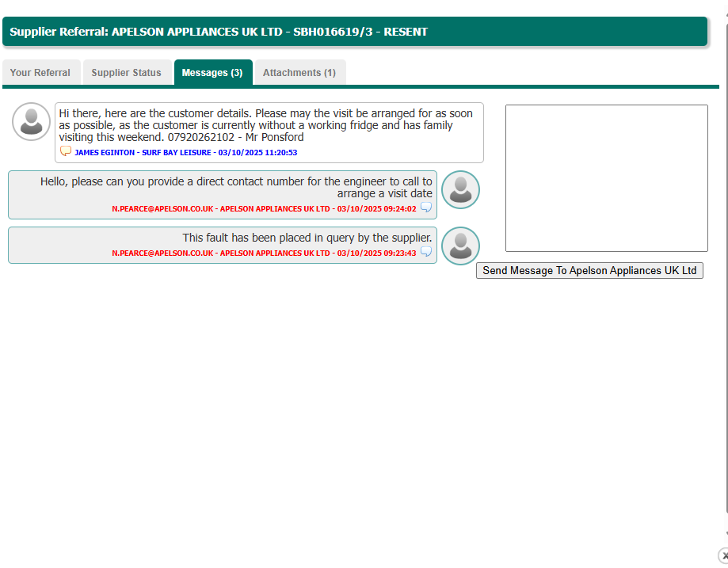
Task: Open the Your Referral tab
Action: coord(41,72)
